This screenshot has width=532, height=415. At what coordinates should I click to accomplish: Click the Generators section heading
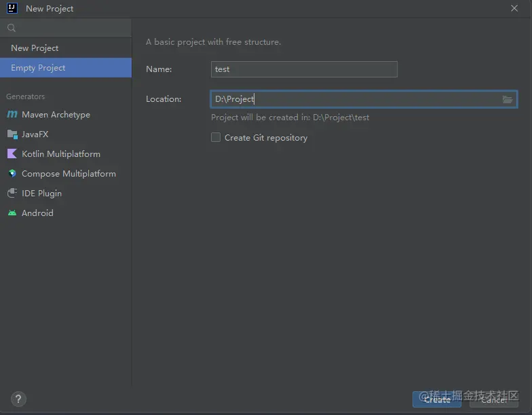point(26,96)
